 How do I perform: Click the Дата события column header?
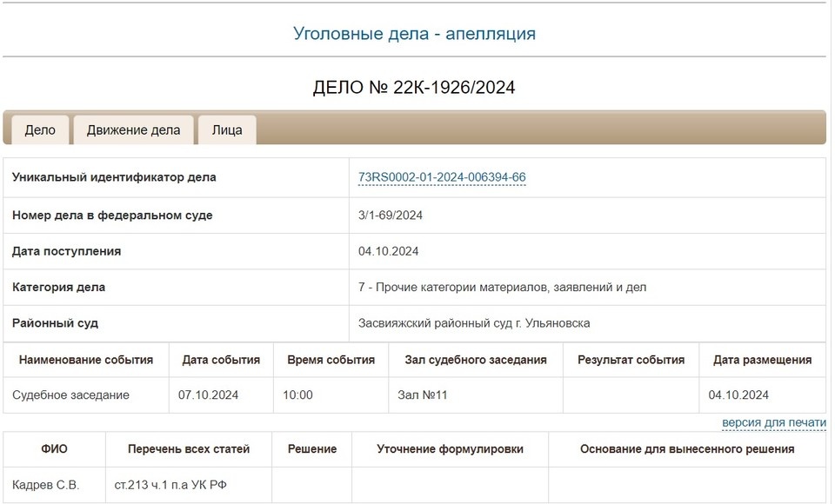pyautogui.click(x=221, y=359)
